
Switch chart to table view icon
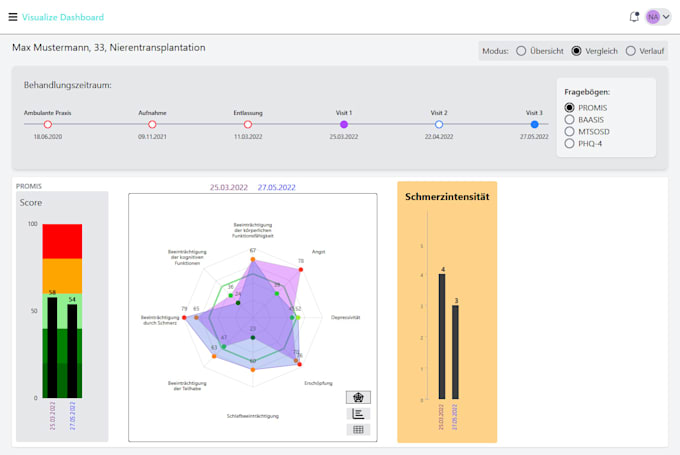tap(358, 429)
